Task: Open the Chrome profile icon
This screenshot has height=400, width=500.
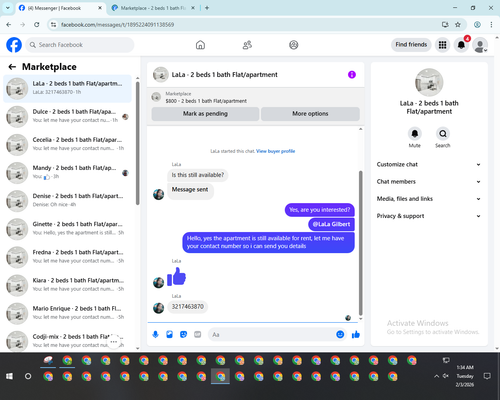Action: point(477,25)
